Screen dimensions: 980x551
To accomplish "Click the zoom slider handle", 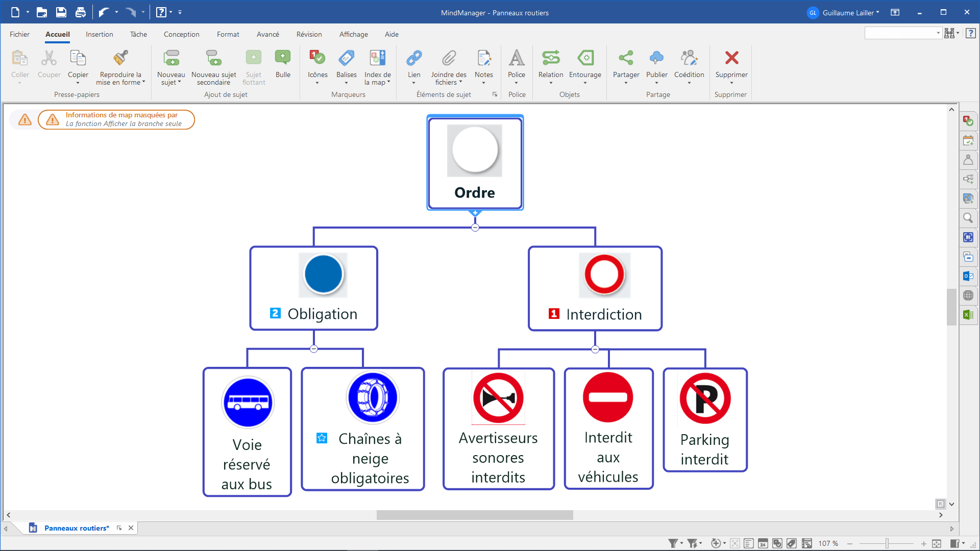I will coord(887,543).
